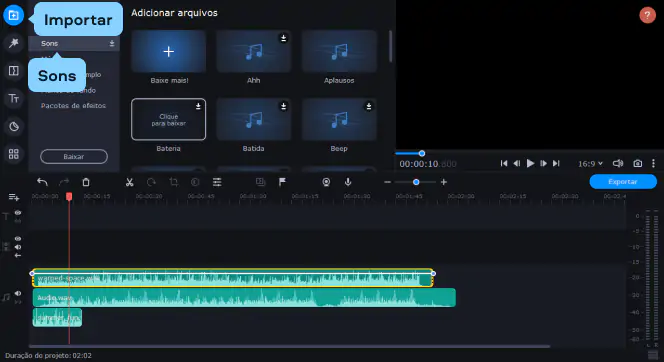Click the Baixar button
The image size is (664, 362).
point(74,156)
